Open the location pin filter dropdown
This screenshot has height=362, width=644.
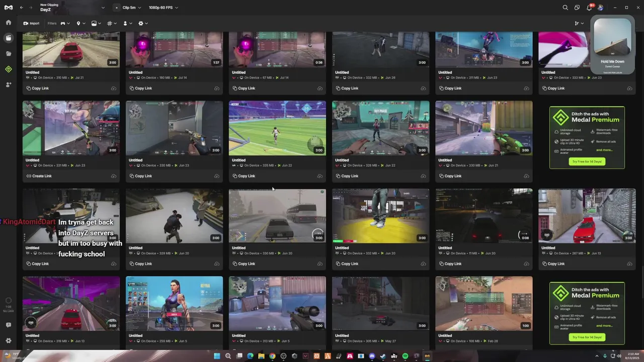pyautogui.click(x=80, y=23)
